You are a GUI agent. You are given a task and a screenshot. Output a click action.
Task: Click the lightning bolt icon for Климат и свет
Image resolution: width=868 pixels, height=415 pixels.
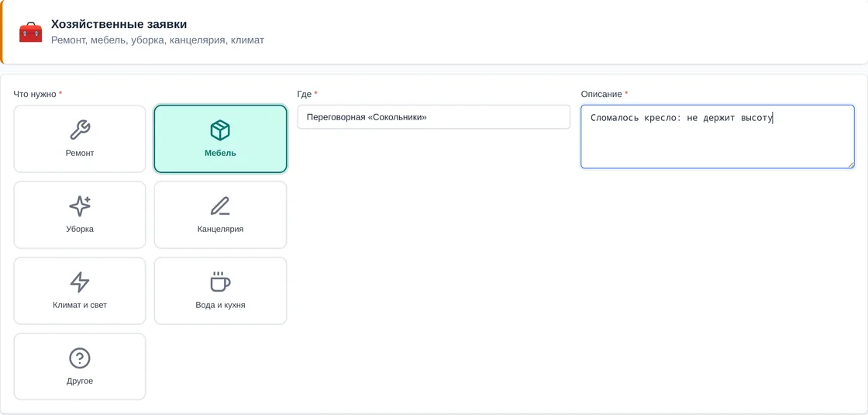point(80,282)
